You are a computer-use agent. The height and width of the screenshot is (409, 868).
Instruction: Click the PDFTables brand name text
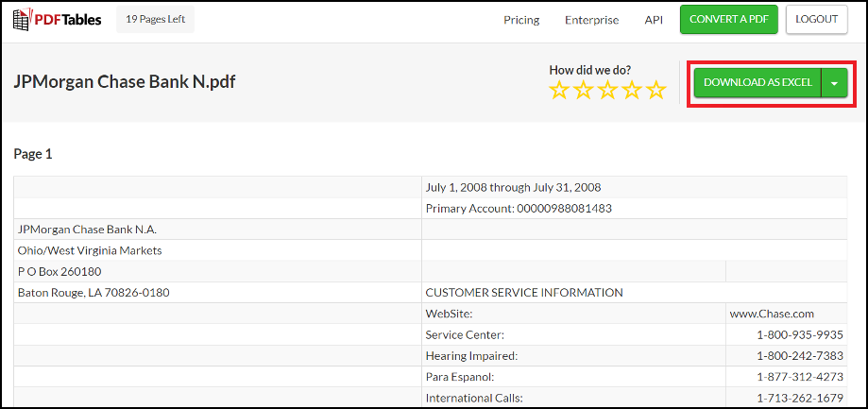[68, 20]
